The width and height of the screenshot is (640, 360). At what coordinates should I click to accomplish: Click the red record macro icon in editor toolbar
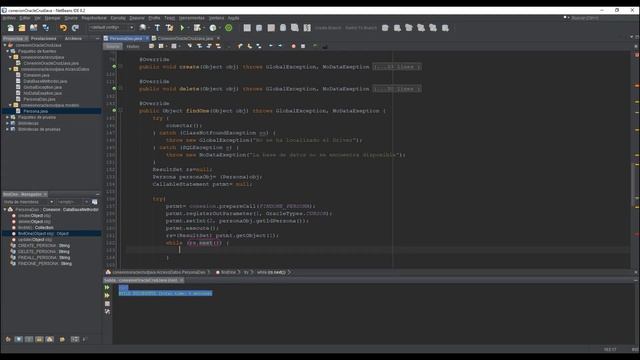tap(293, 46)
